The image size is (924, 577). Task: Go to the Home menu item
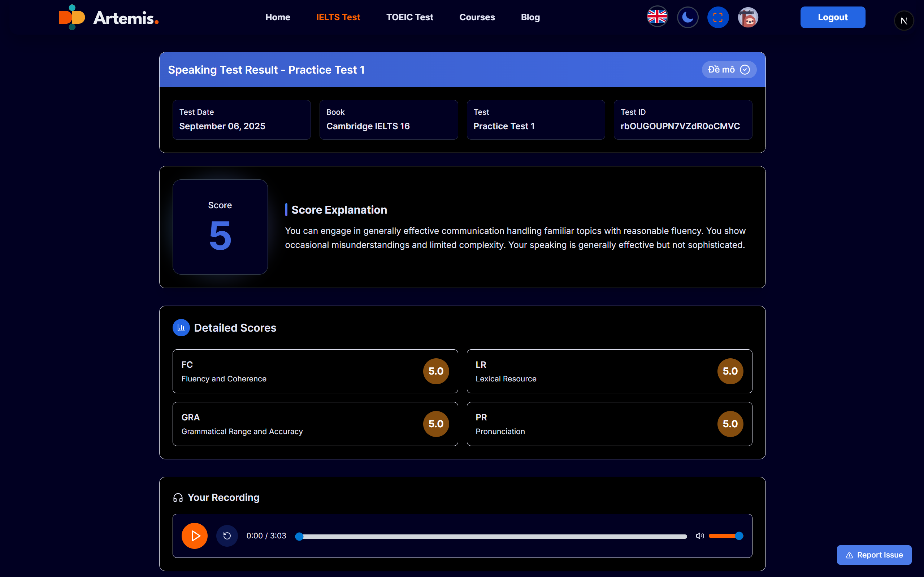278,17
